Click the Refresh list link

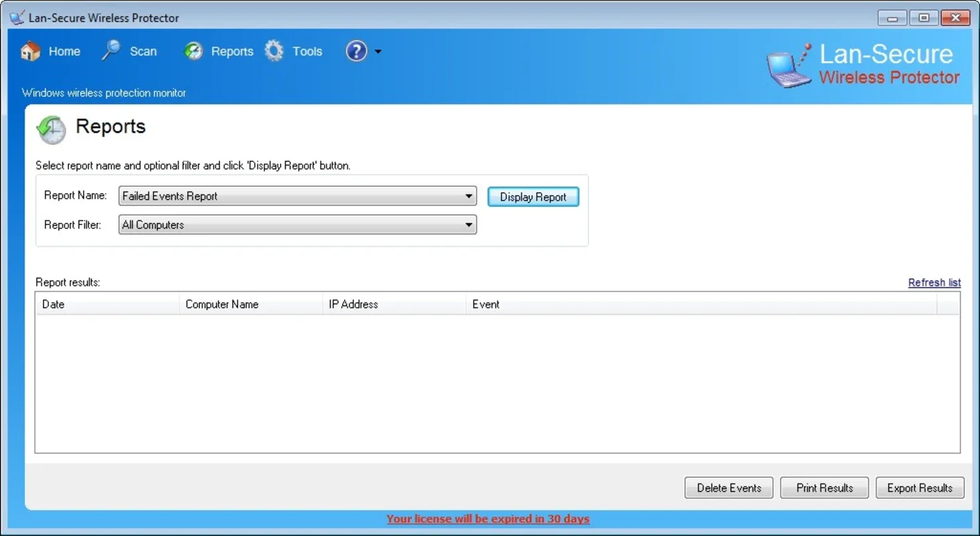[934, 283]
